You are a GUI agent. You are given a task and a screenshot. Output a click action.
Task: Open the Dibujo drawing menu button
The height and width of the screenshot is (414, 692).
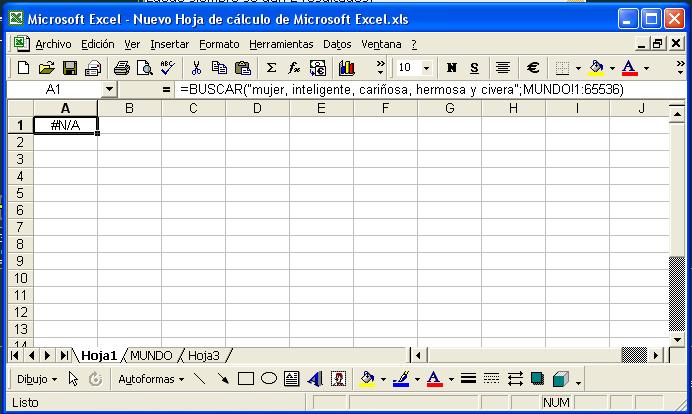pos(37,379)
